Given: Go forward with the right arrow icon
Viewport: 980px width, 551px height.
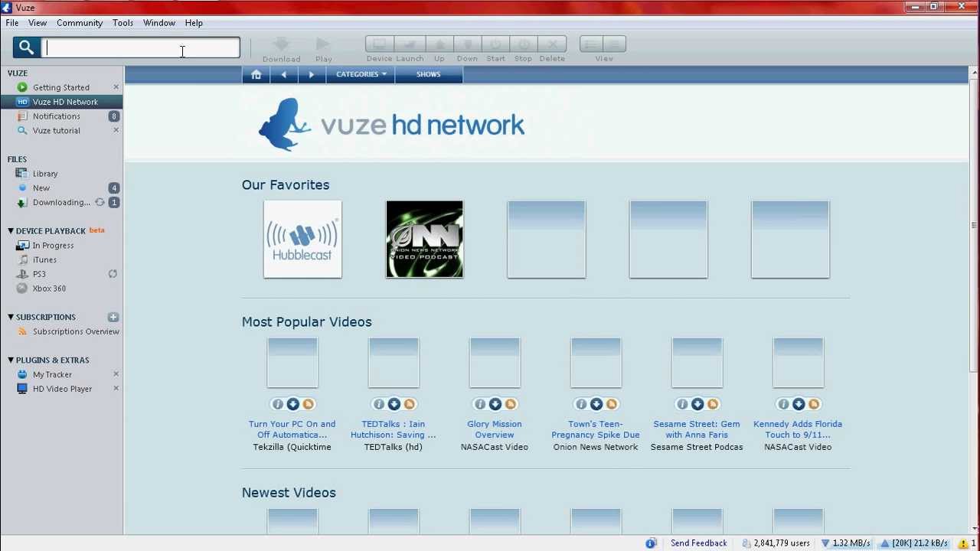Looking at the screenshot, I should (311, 74).
